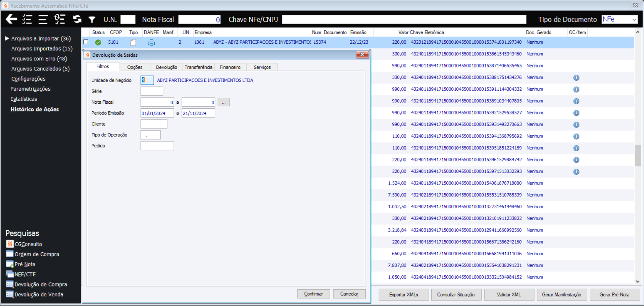Click the info icon on the row ending 1368795692
Image resolution: width=644 pixels, height=306 pixels.
point(576,136)
